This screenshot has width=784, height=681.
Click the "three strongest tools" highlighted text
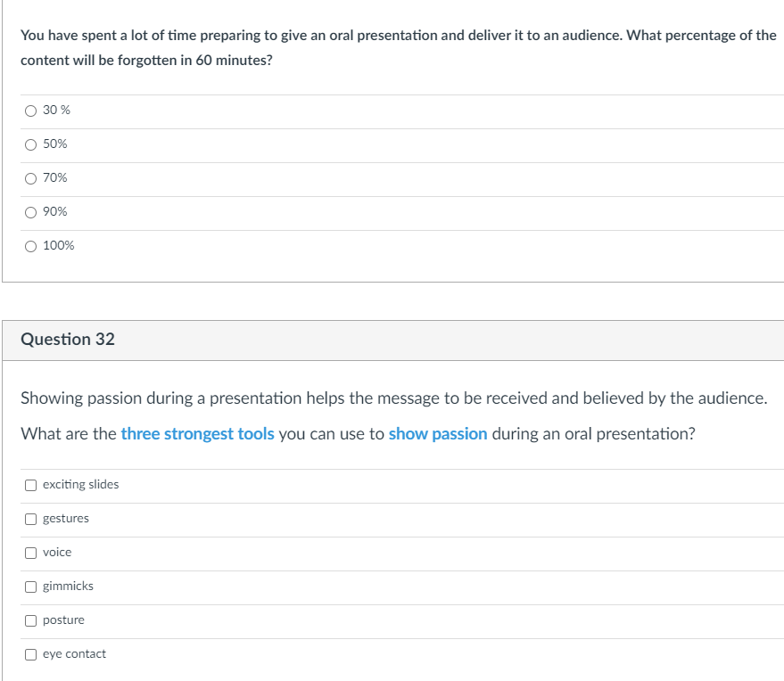point(197,434)
